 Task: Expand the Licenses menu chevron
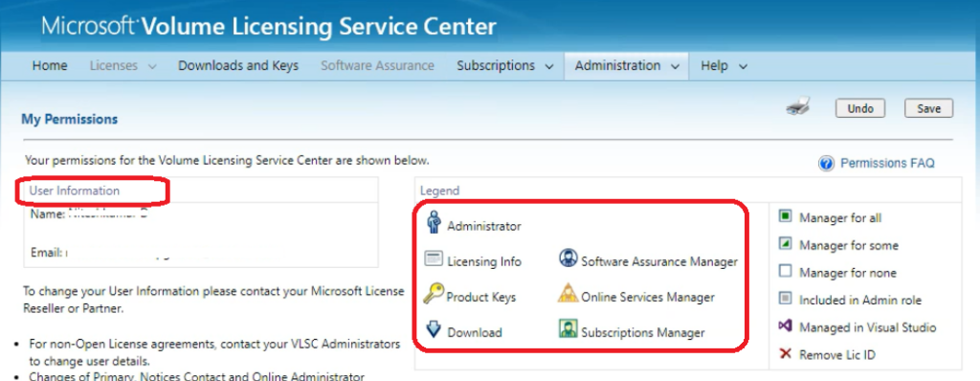pos(152,67)
